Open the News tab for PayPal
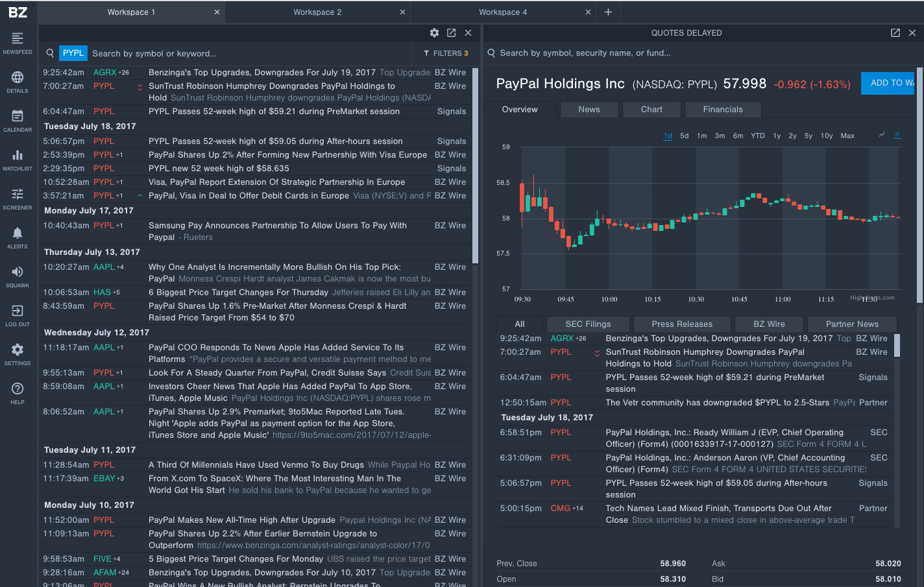Viewport: 924px width, 587px height. tap(589, 110)
